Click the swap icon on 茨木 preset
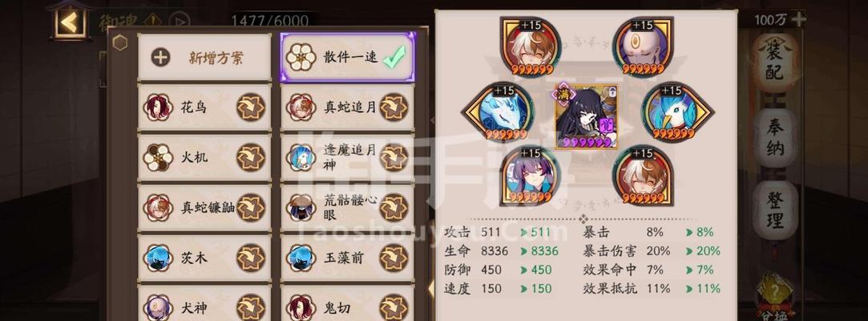The width and height of the screenshot is (868, 321). tap(251, 258)
